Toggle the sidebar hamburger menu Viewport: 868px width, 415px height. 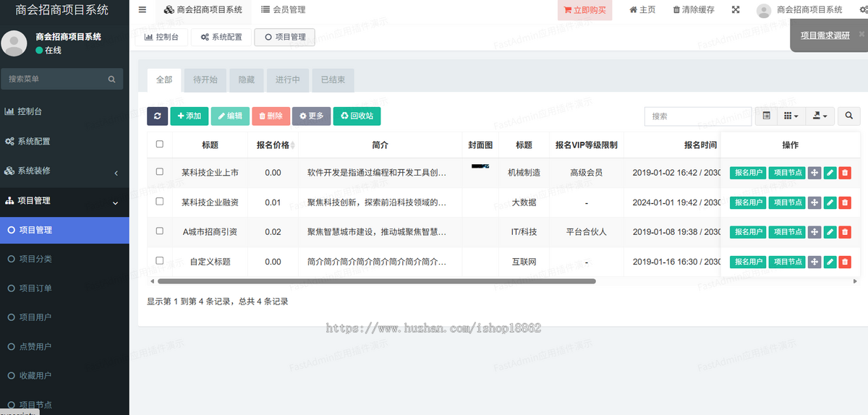click(x=142, y=10)
